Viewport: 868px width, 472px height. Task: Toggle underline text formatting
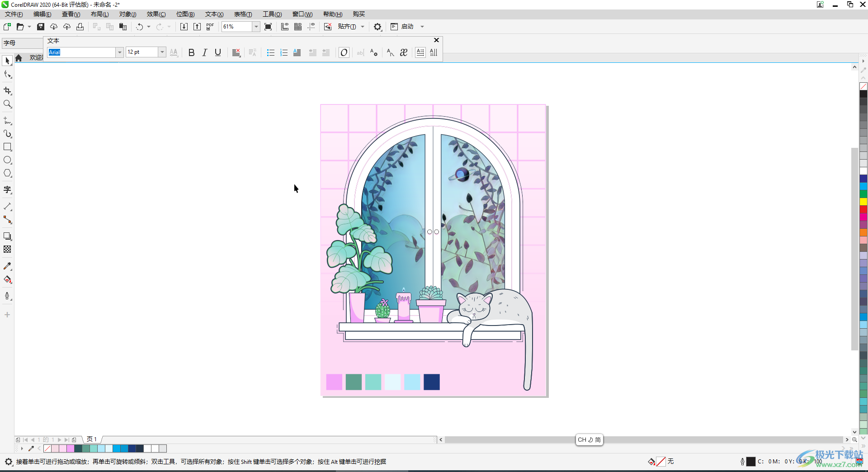pos(218,52)
